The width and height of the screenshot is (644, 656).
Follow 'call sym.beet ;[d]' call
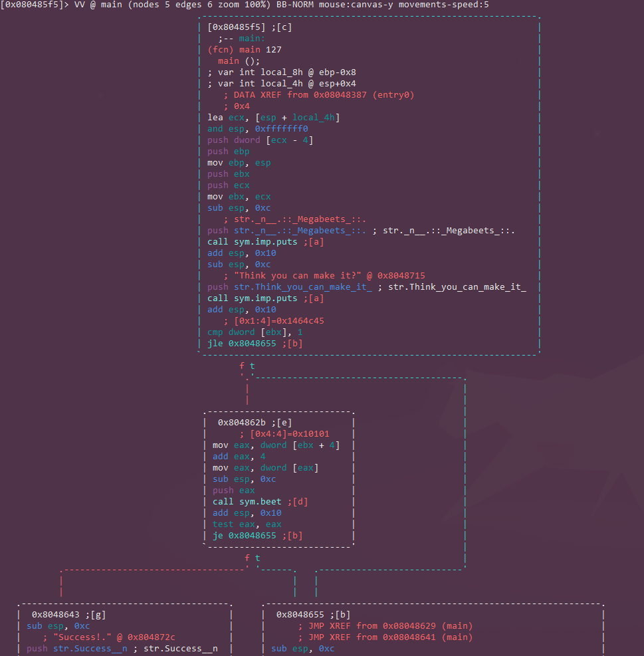[x=261, y=502]
